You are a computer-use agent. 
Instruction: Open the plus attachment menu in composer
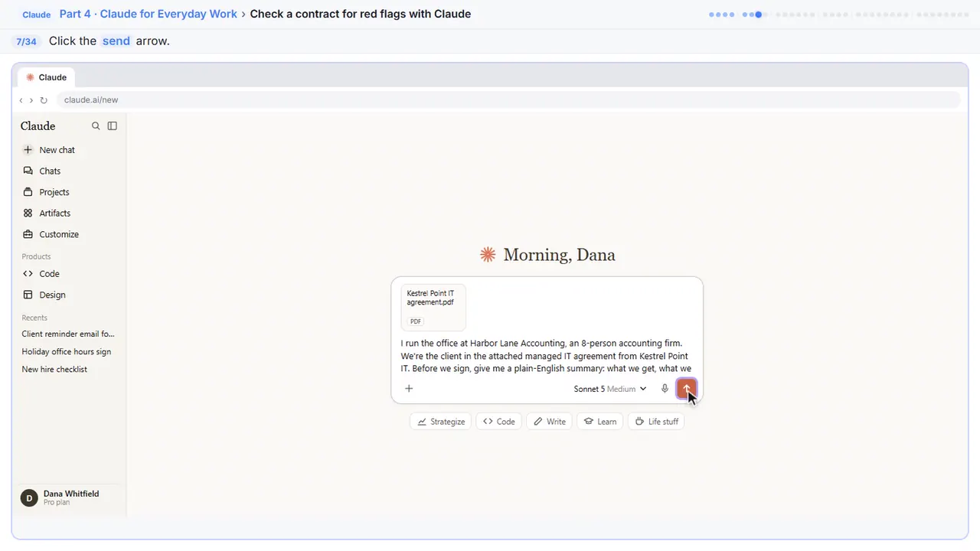pyautogui.click(x=409, y=389)
